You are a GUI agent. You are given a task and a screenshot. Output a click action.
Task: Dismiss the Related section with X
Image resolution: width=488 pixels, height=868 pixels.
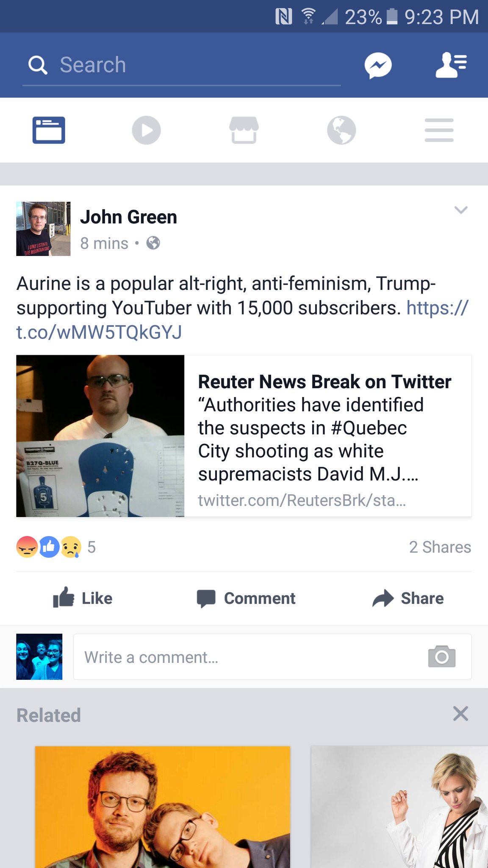460,714
